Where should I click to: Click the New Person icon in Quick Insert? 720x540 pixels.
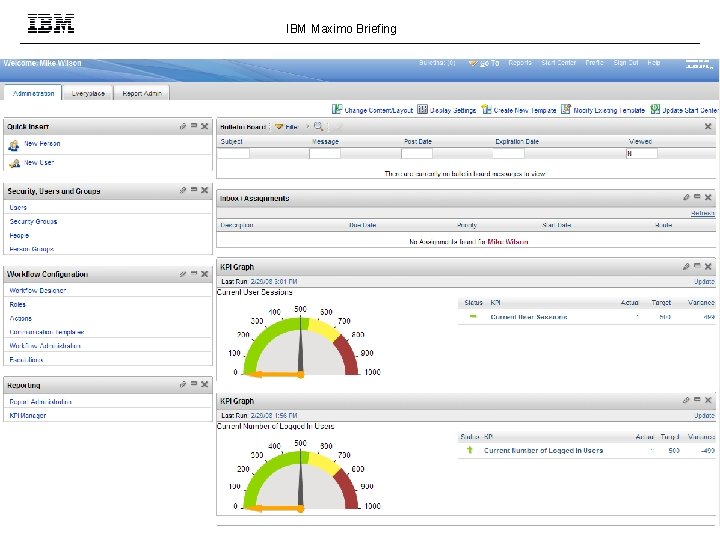coord(14,145)
